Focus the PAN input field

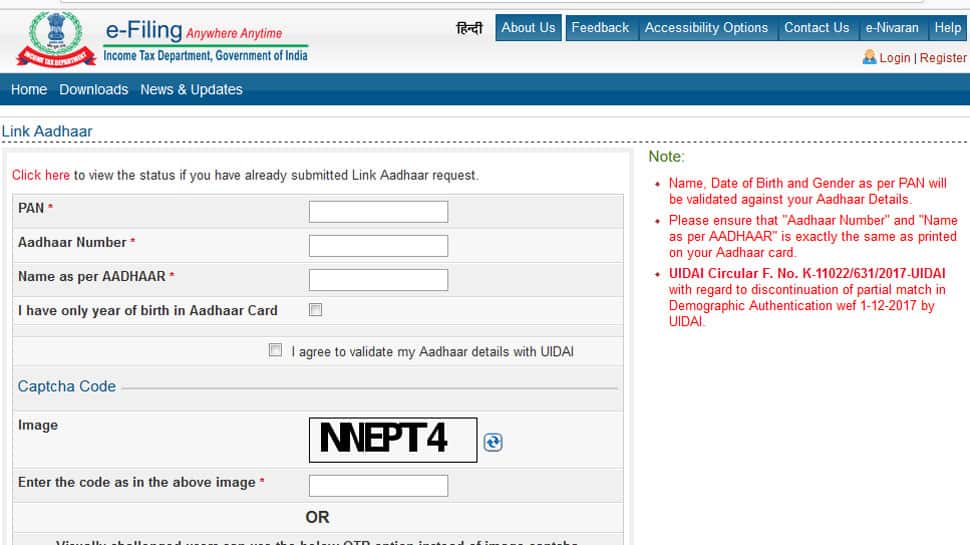[379, 212]
